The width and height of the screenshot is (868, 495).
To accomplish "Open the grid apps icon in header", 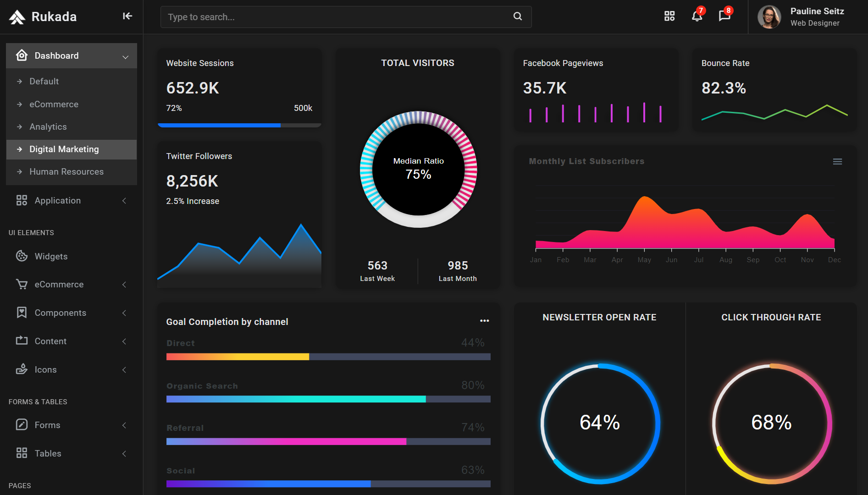I will pyautogui.click(x=669, y=16).
